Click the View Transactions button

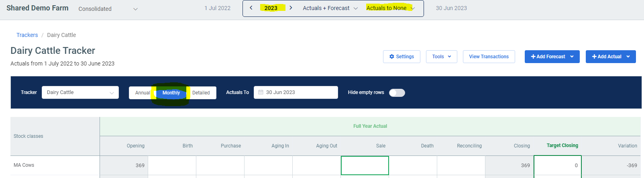pos(489,57)
